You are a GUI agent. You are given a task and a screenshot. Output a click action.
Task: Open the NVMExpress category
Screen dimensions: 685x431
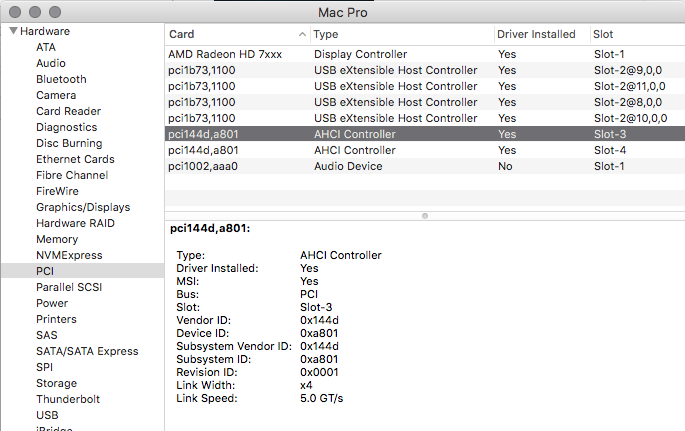coord(69,255)
